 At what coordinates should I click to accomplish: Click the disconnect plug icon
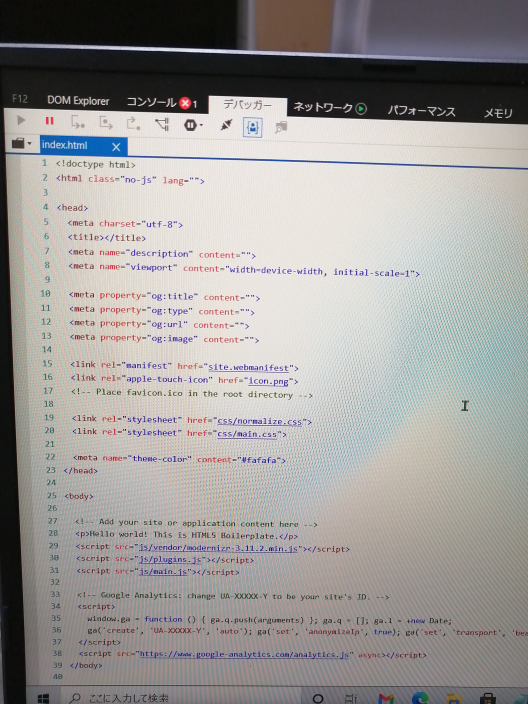226,125
